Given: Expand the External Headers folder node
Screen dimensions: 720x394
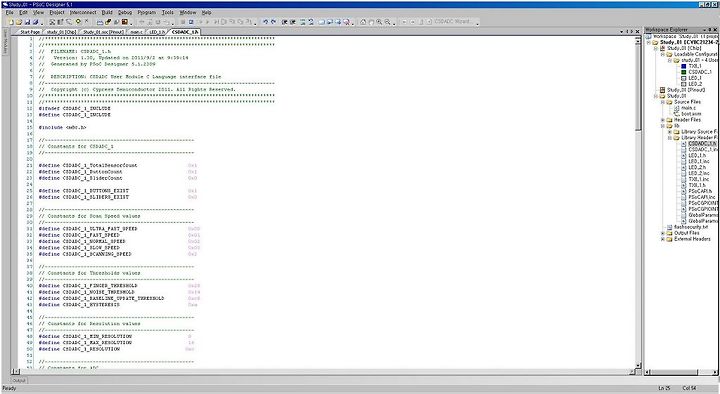Looking at the screenshot, I should pyautogui.click(x=663, y=239).
